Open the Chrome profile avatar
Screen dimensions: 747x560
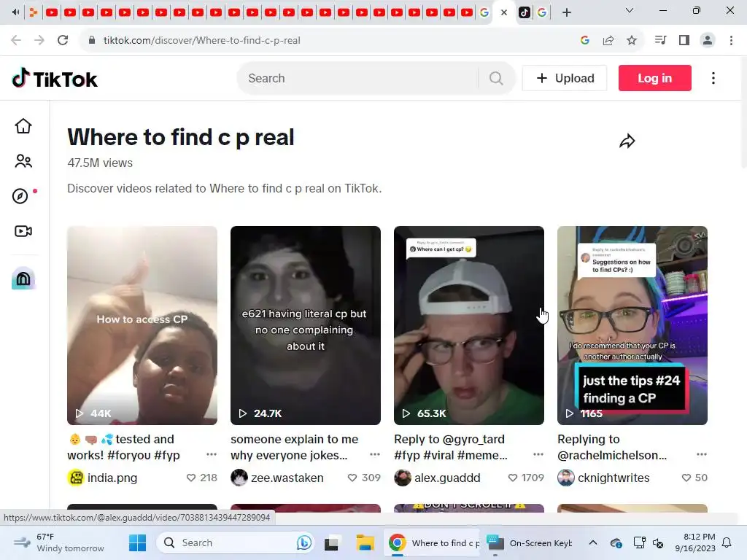tap(708, 41)
